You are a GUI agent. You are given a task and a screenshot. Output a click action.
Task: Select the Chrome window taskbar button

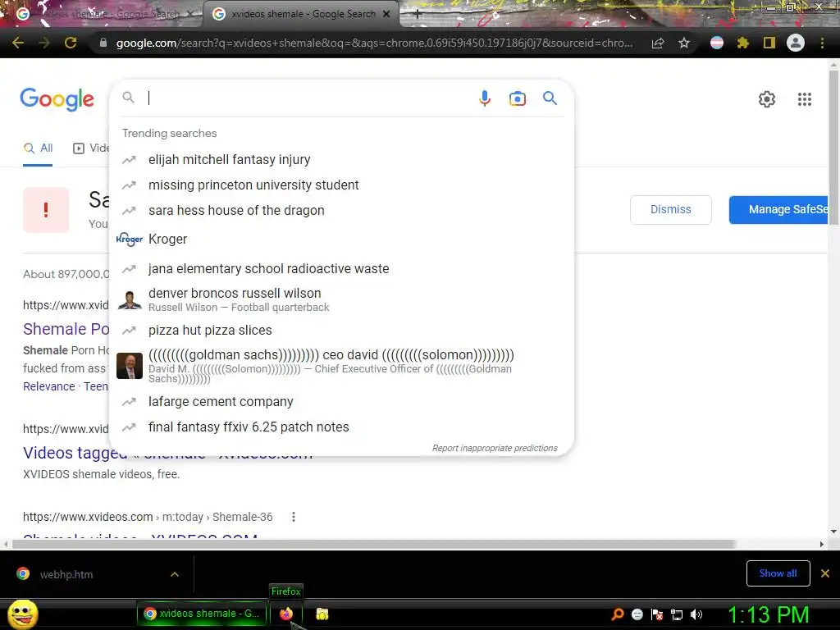click(202, 614)
